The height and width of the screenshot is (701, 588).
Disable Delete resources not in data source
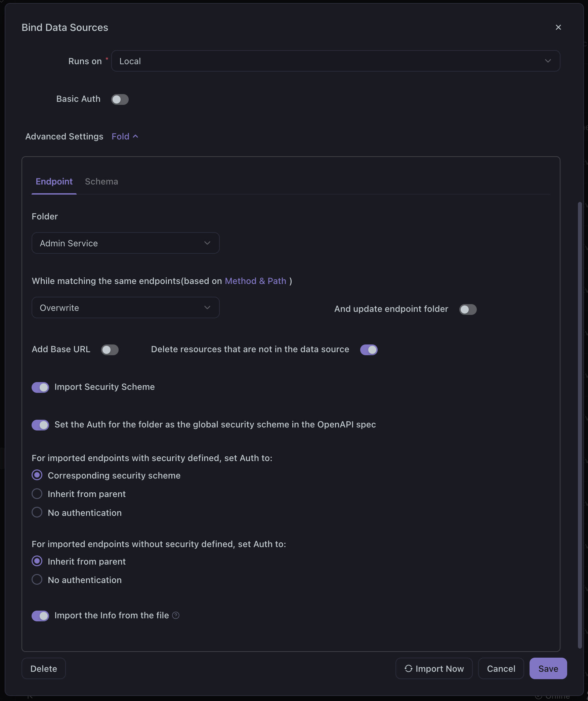point(369,350)
